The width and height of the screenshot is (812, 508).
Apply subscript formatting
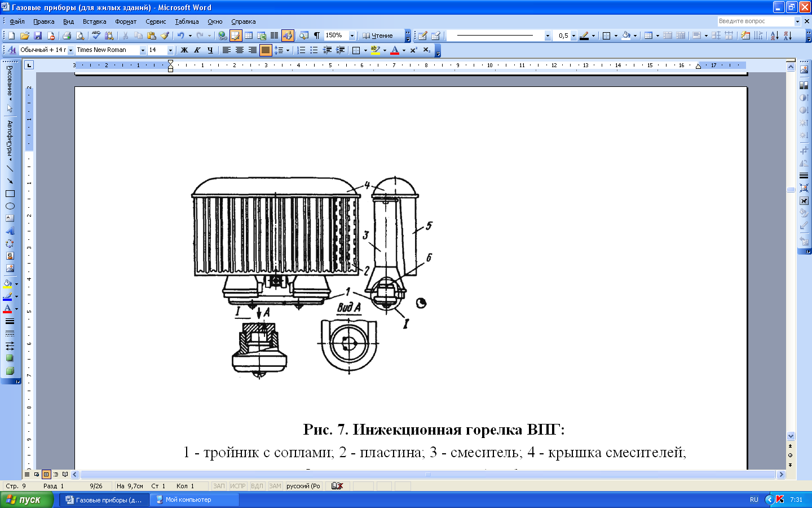click(x=426, y=50)
